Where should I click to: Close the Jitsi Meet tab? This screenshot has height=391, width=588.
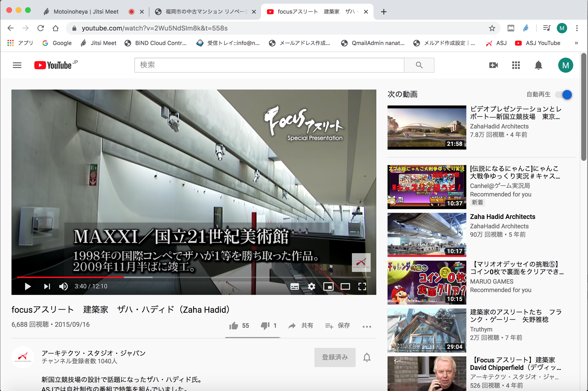142,12
